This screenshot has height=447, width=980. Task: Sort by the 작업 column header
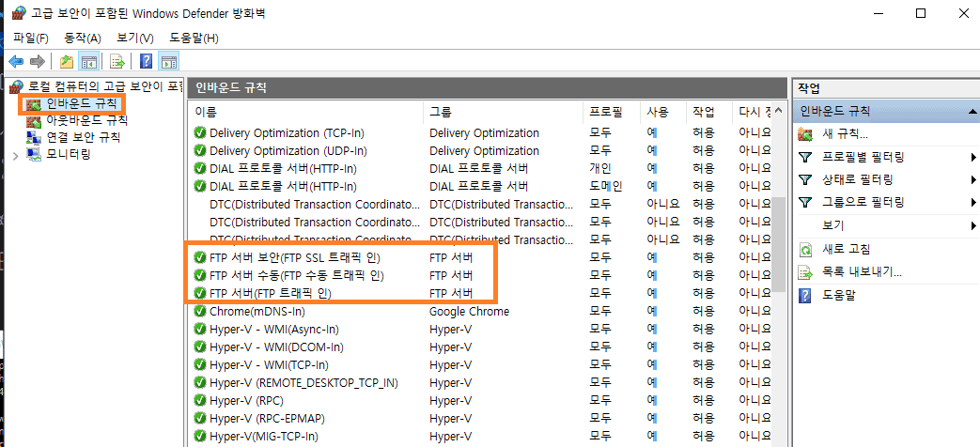click(708, 113)
